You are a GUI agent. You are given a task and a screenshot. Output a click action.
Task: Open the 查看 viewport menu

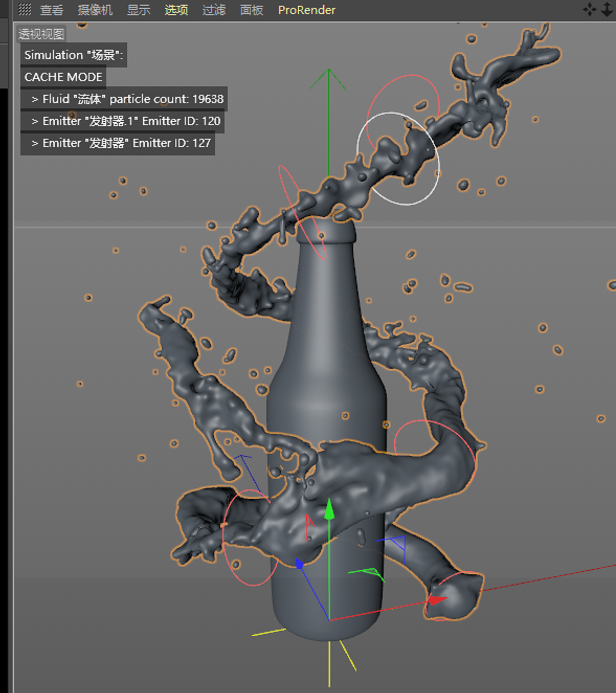52,10
